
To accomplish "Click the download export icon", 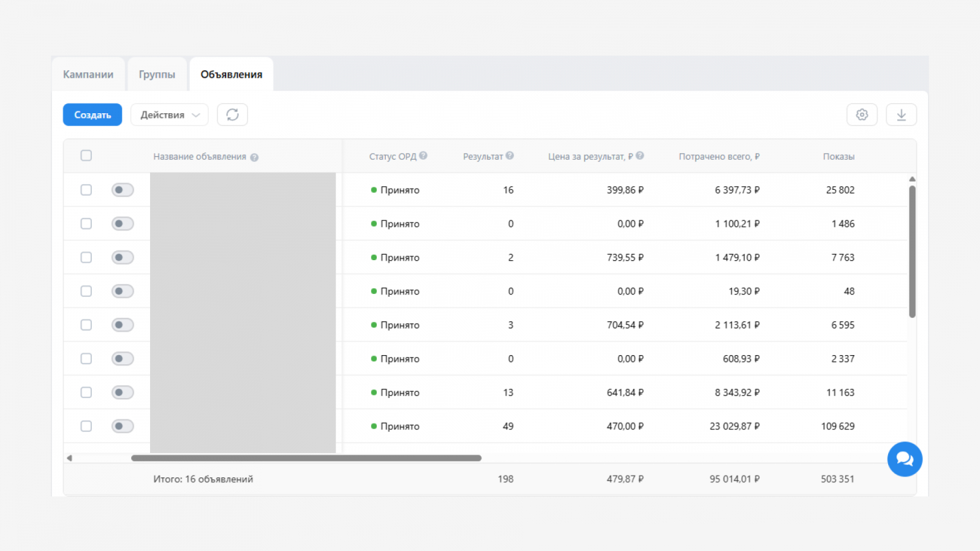I will coord(901,114).
